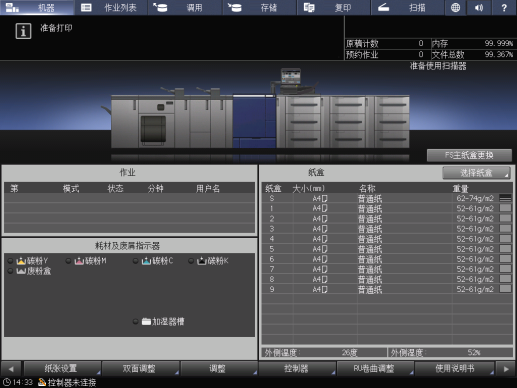Click the 碳粉K status indicator light
Screen dimensions: 517x388
[191, 261]
